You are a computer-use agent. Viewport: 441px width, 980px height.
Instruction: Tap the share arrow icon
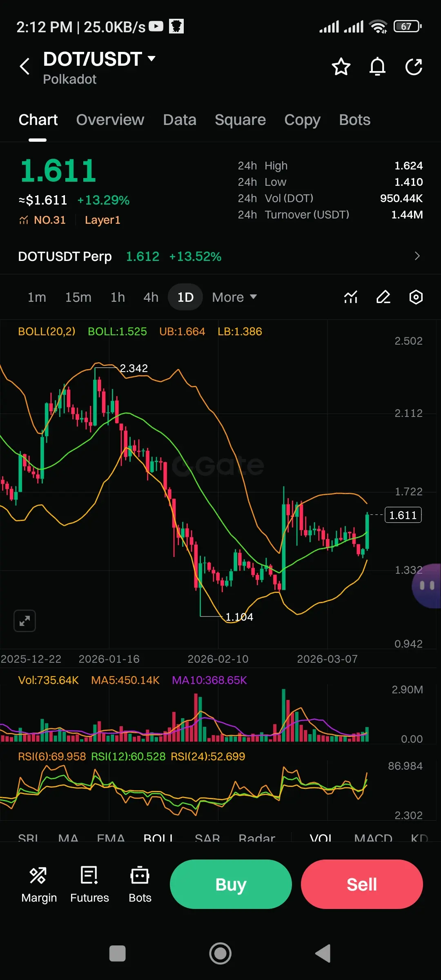(414, 67)
